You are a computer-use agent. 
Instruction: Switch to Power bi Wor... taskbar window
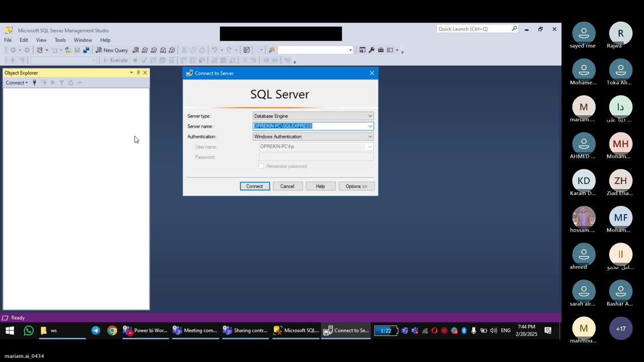tap(145, 330)
